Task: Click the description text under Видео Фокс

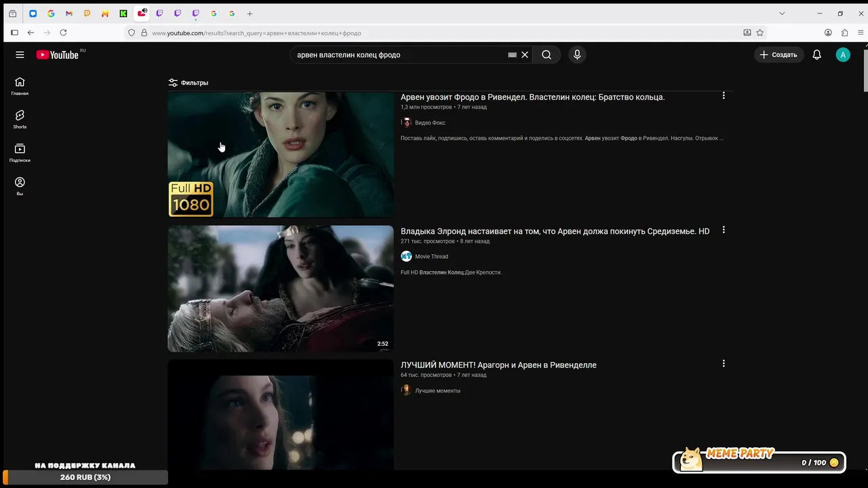Action: coord(561,138)
